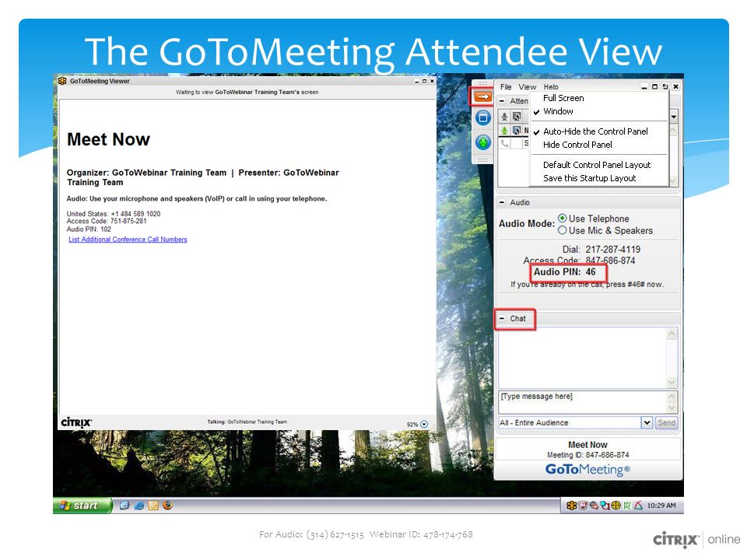Screen dimensions: 747x560
Task: Click the daisy icon in GoToMeeting Viewer title bar
Action: [62, 81]
